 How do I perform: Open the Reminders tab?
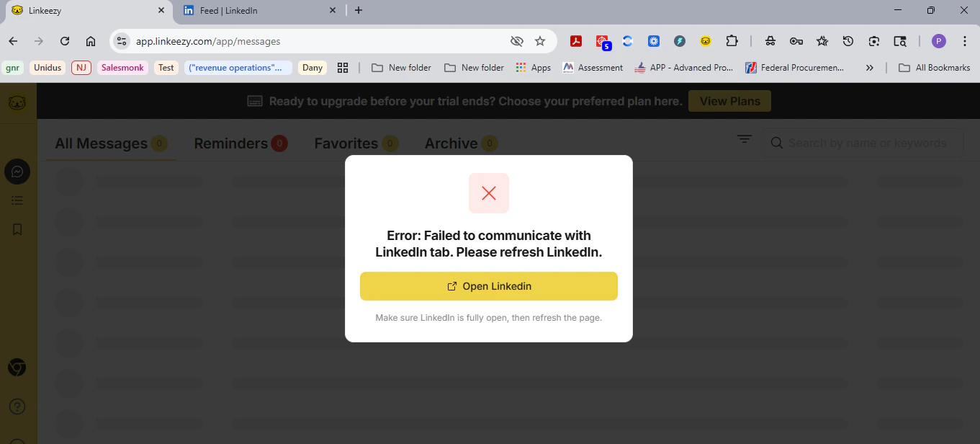[x=240, y=143]
